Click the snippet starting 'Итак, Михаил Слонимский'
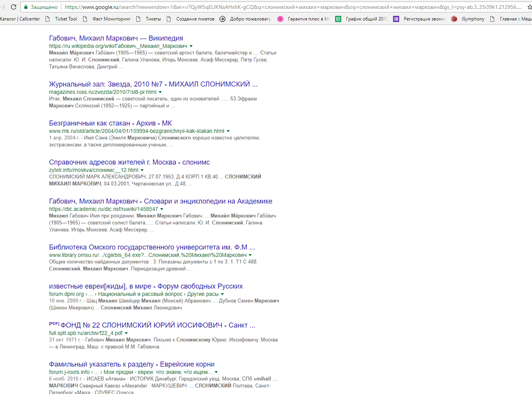 [153, 102]
